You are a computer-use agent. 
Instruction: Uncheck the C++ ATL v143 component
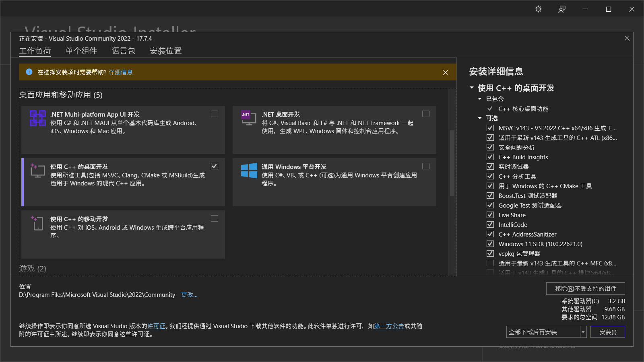490,138
